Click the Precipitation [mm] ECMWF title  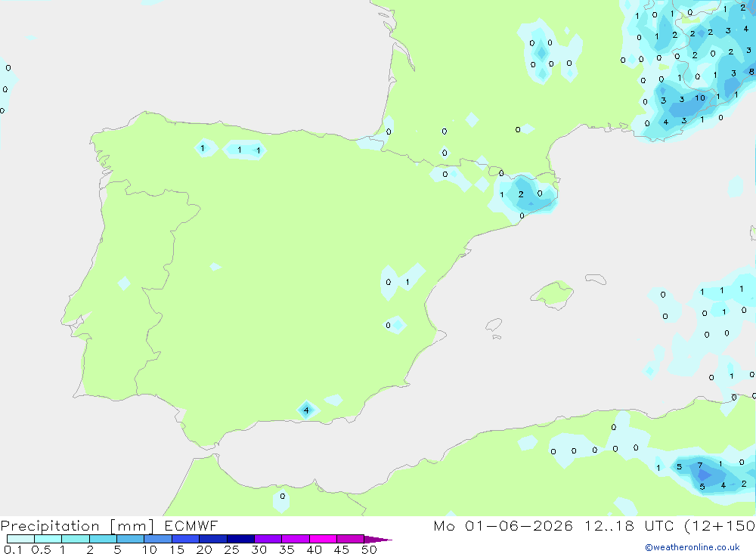(109, 526)
